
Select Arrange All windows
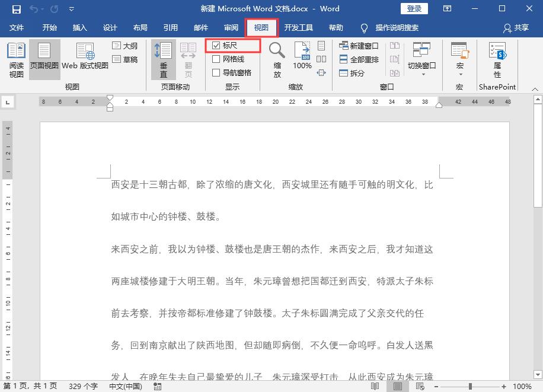coord(357,59)
